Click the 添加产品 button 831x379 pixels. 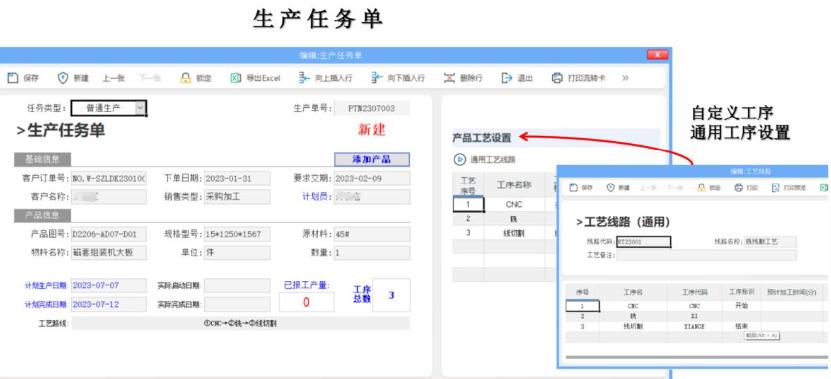click(x=372, y=160)
